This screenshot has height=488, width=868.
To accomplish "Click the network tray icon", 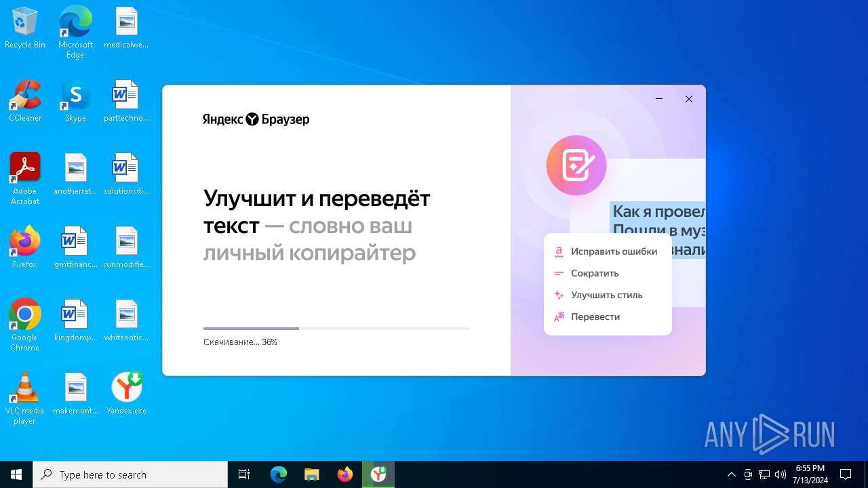I will (x=764, y=474).
